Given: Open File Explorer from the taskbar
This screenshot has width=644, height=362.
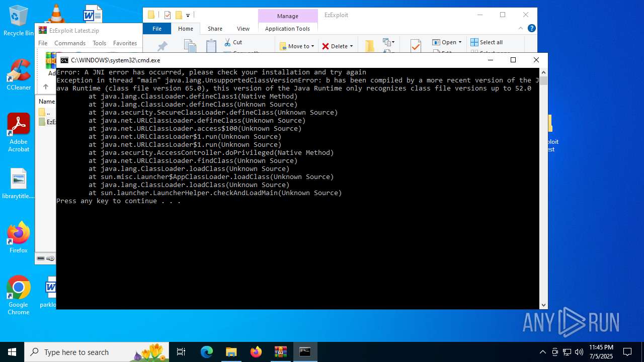Looking at the screenshot, I should 231,352.
